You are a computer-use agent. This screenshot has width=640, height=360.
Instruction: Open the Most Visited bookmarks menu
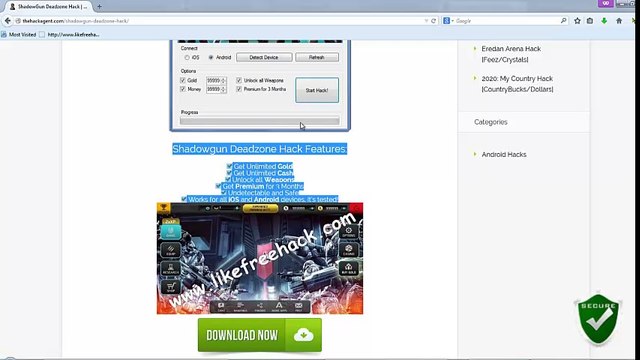tap(19, 35)
